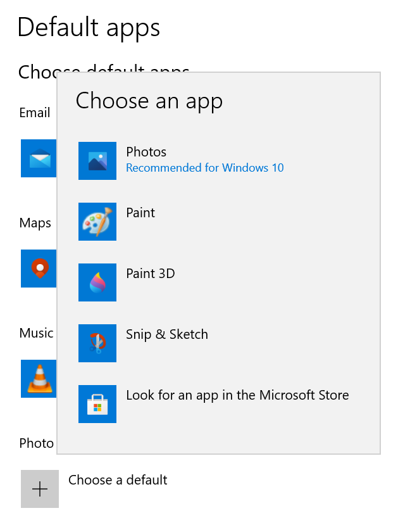Pick the Paint 3D text entry
The image size is (410, 532).
151,274
